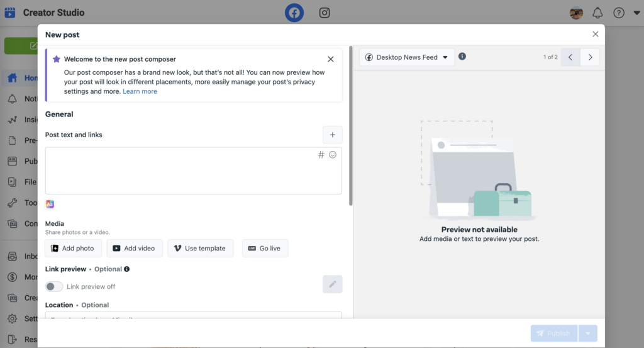Click the composer scrollbar
The width and height of the screenshot is (644, 348).
coord(351,126)
